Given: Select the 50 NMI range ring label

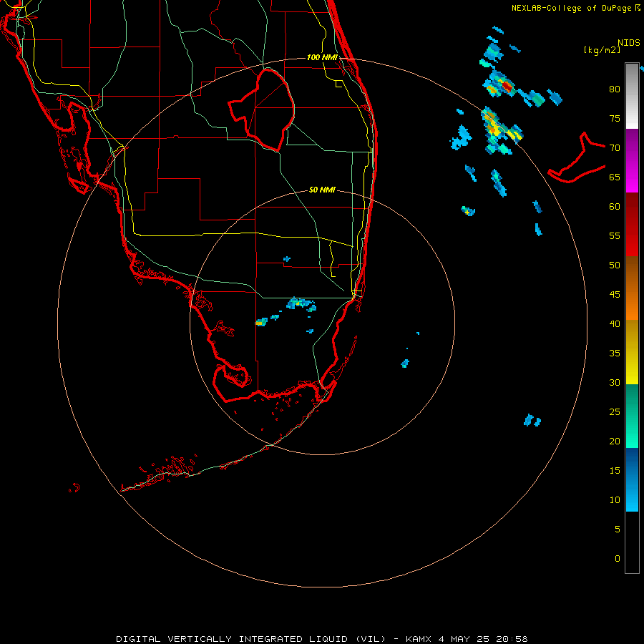Looking at the screenshot, I should [322, 190].
